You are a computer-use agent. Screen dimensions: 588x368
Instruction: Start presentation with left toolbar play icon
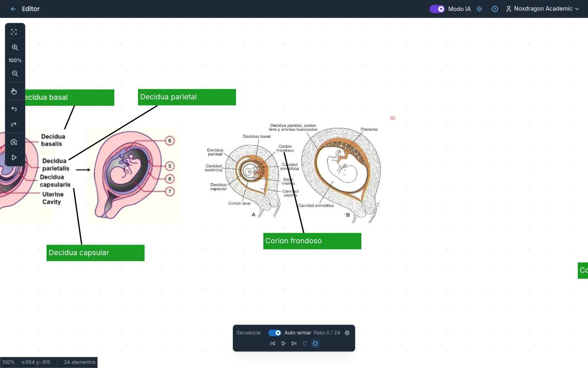(x=14, y=157)
